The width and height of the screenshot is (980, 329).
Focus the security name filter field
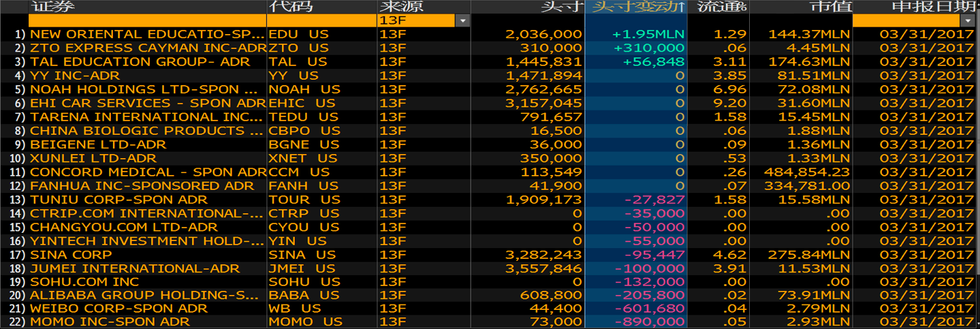tap(148, 20)
